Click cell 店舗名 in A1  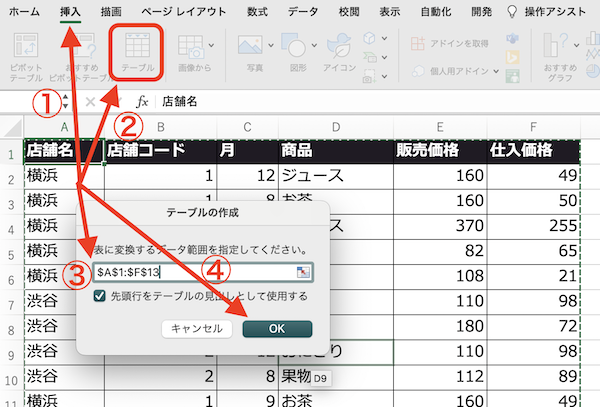(64, 151)
